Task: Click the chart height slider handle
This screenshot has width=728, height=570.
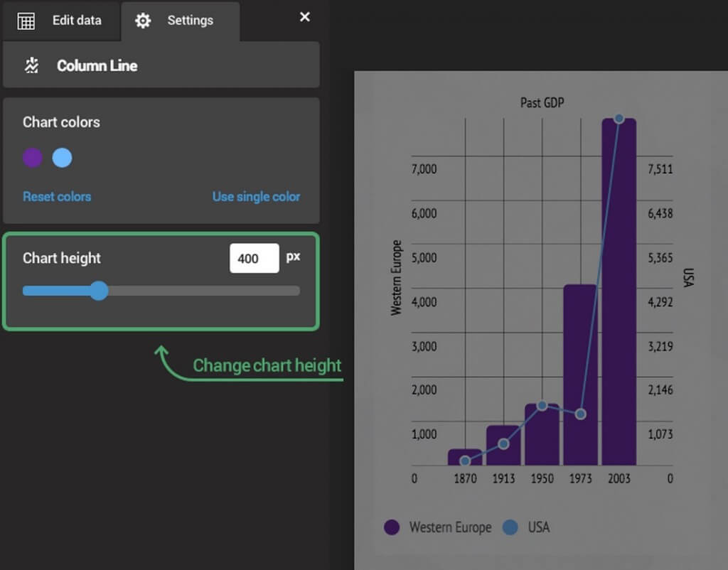Action: pyautogui.click(x=99, y=290)
